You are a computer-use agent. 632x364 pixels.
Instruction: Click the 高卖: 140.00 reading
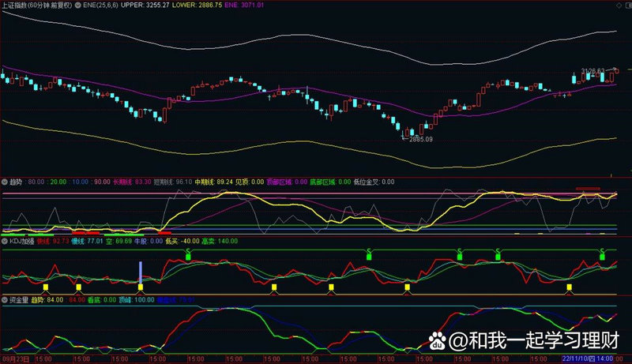[220, 241]
